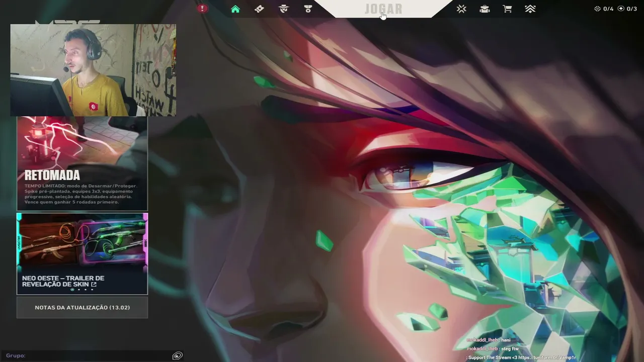Viewport: 644px width, 362px height.
Task: Select the fourth carousel dot
Action: click(x=92, y=290)
